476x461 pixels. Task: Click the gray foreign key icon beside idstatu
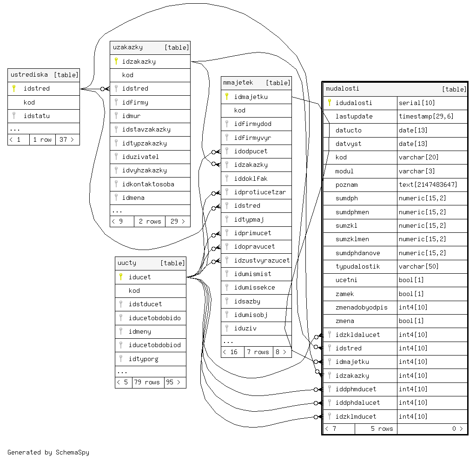[x=14, y=116]
